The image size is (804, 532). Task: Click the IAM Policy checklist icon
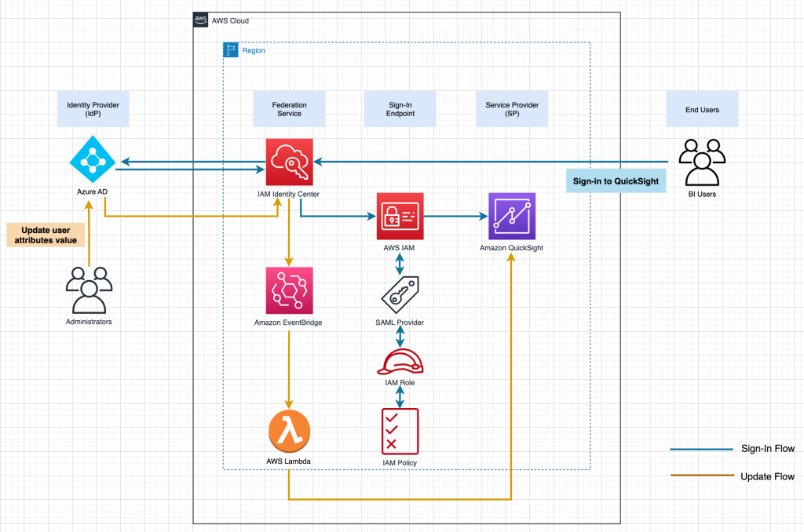tap(400, 431)
